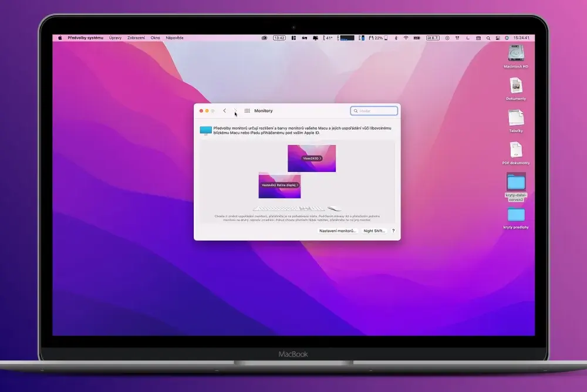
Task: Click the question mark help button
Action: [393, 231]
